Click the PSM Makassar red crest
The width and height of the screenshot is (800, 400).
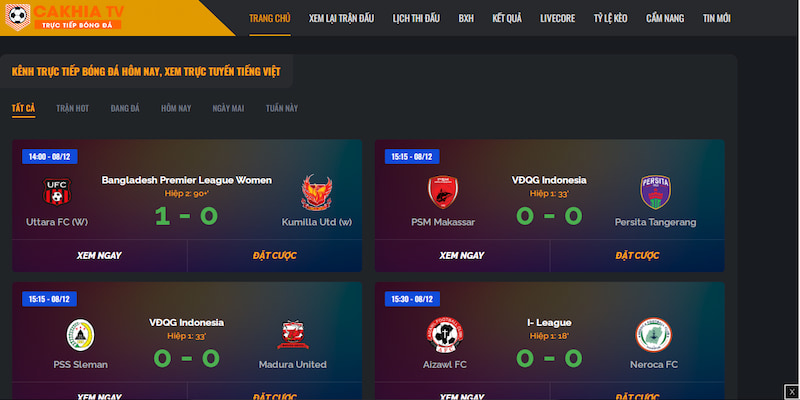point(443,192)
